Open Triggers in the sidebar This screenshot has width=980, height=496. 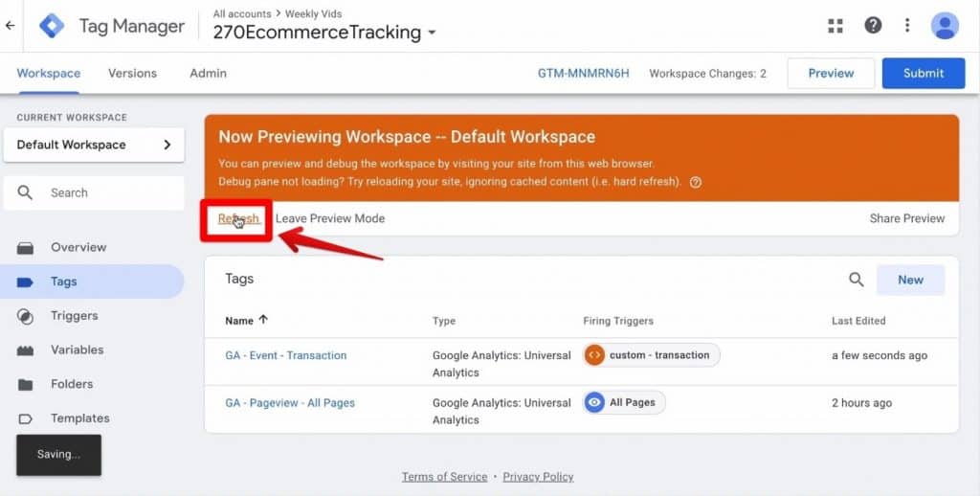pos(74,316)
